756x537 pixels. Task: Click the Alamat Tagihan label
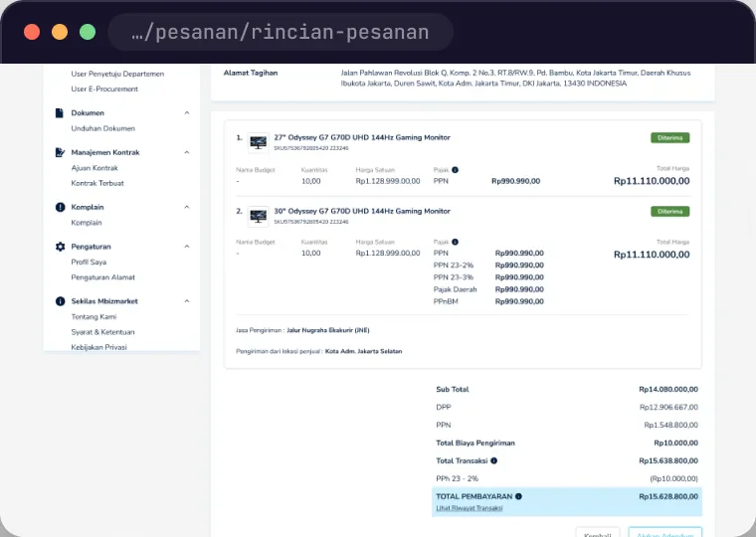tap(251, 73)
